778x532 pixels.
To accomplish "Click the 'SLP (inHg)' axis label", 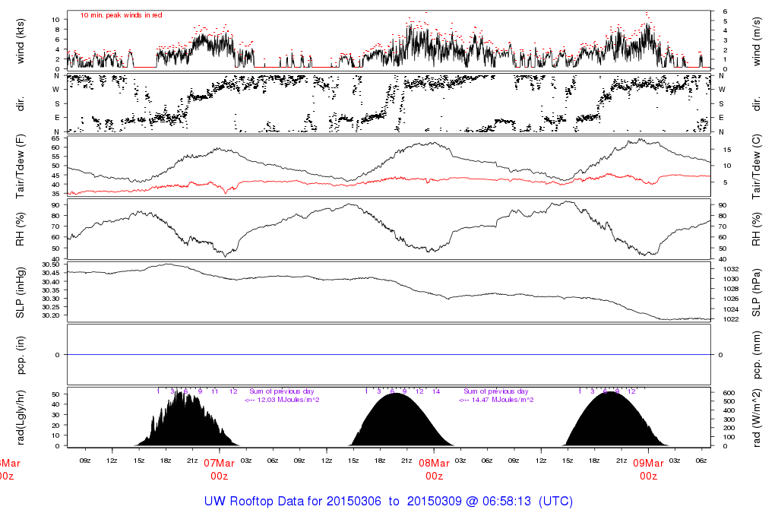I will [x=21, y=293].
